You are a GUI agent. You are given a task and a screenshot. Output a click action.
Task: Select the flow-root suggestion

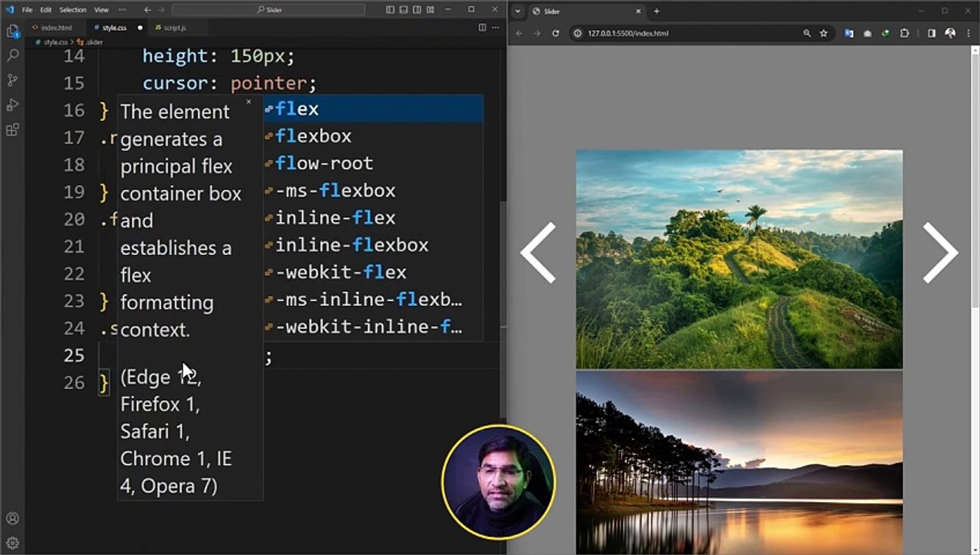[374, 163]
